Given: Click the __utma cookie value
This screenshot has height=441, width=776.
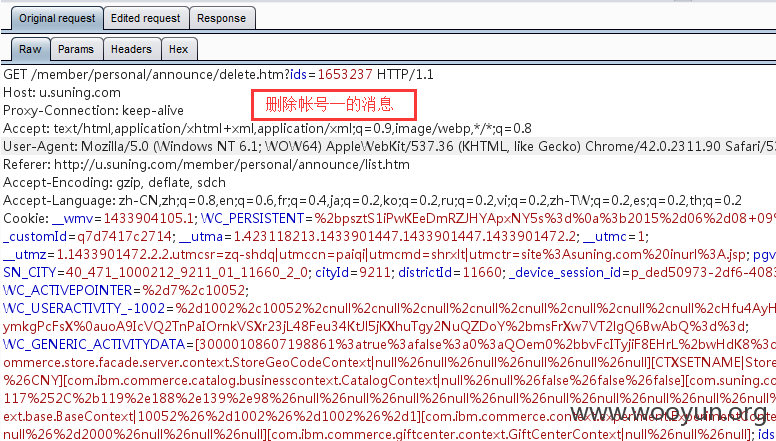Looking at the screenshot, I should pyautogui.click(x=405, y=237).
